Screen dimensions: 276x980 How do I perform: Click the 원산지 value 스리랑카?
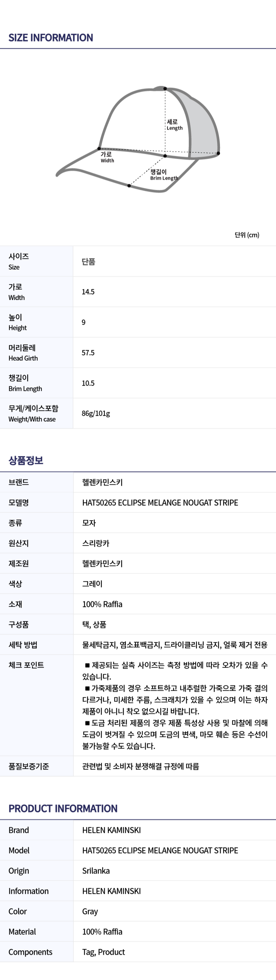coord(96,543)
